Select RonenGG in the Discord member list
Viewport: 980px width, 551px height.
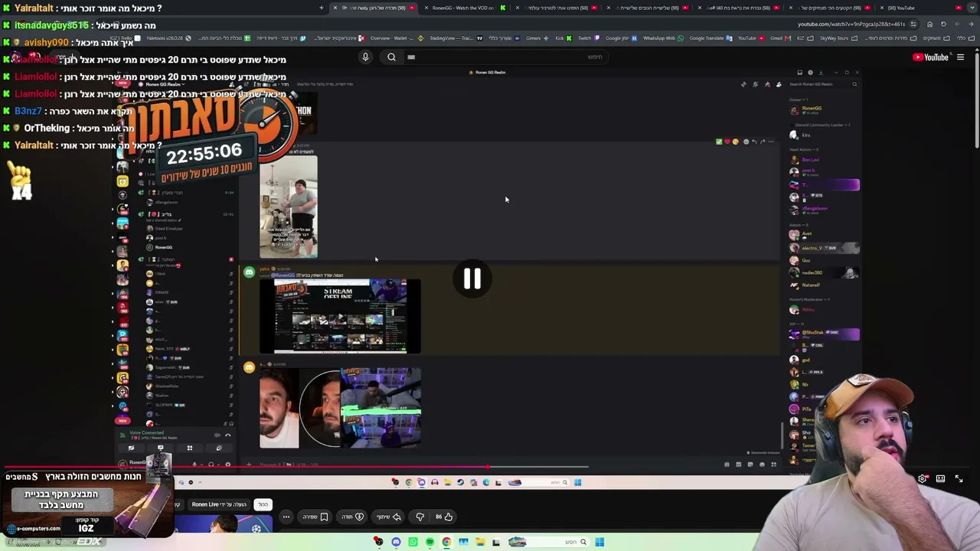pyautogui.click(x=823, y=110)
